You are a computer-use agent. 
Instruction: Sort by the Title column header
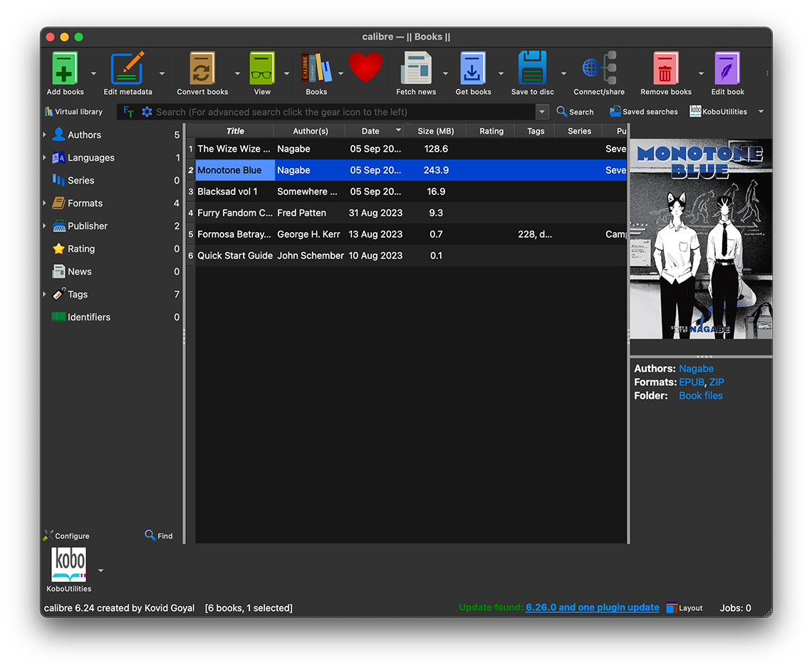coord(235,131)
